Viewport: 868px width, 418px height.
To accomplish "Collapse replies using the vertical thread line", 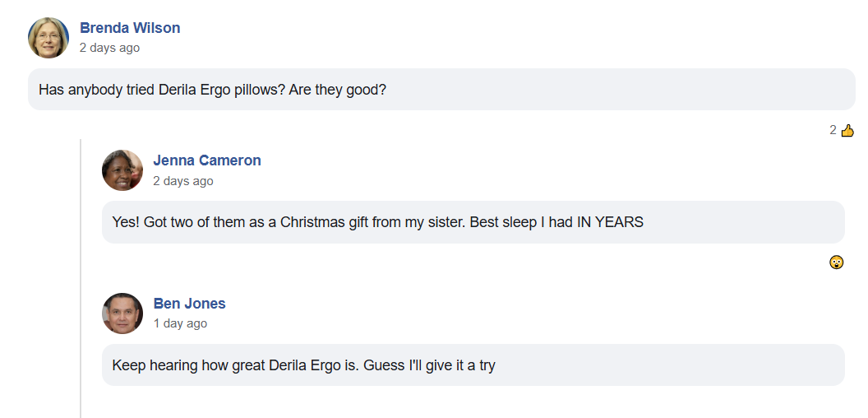I will [81, 280].
